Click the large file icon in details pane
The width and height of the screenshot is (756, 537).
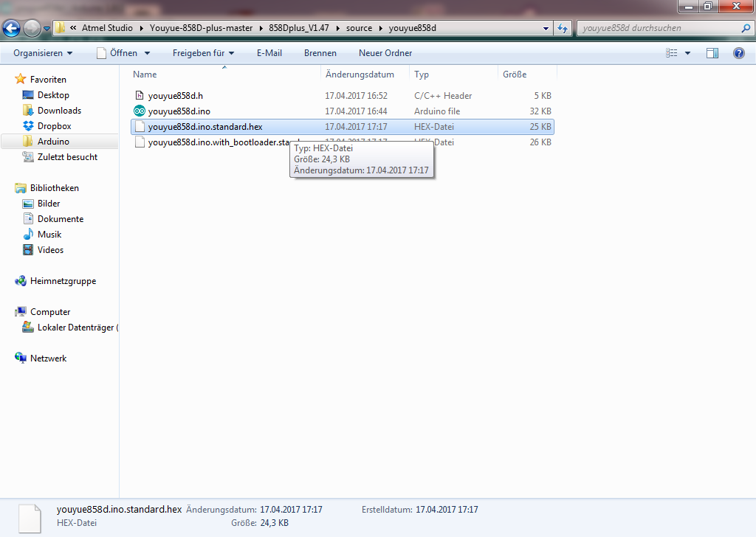click(30, 519)
